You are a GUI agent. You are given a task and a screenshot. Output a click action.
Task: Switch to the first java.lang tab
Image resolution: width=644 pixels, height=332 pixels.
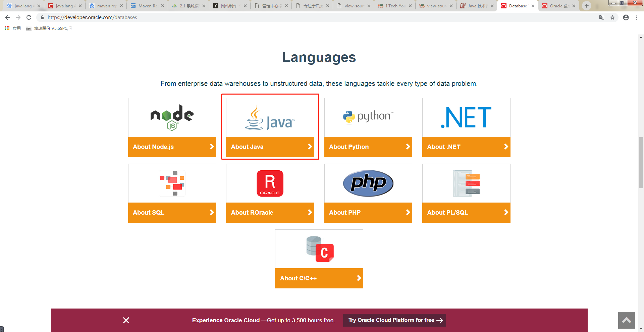click(23, 6)
